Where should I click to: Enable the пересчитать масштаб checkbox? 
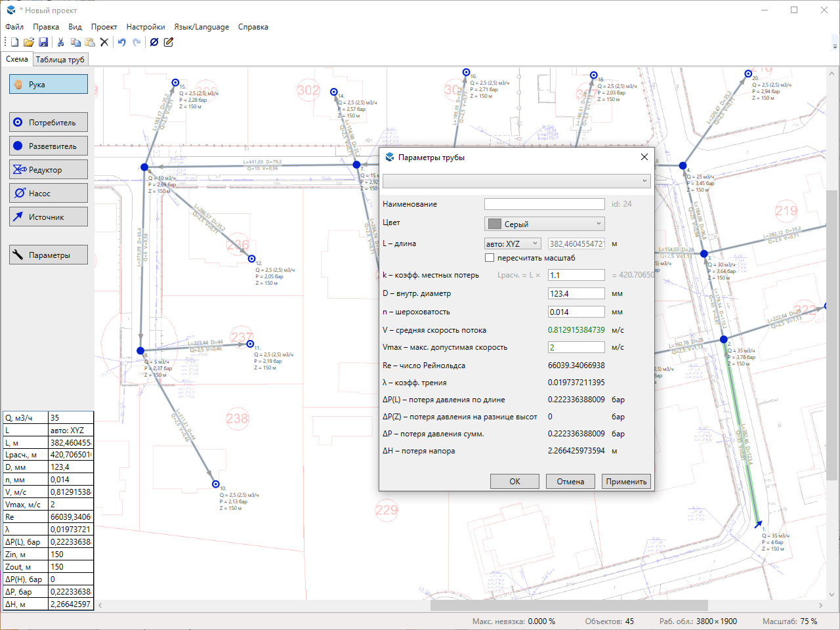[490, 258]
